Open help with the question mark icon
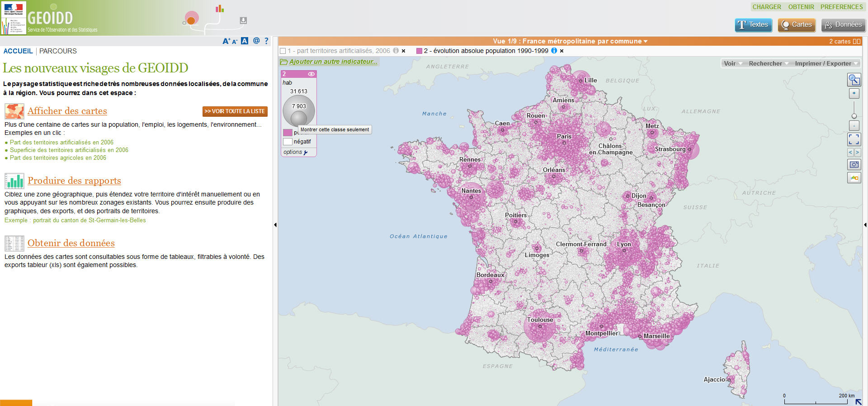 coord(266,41)
